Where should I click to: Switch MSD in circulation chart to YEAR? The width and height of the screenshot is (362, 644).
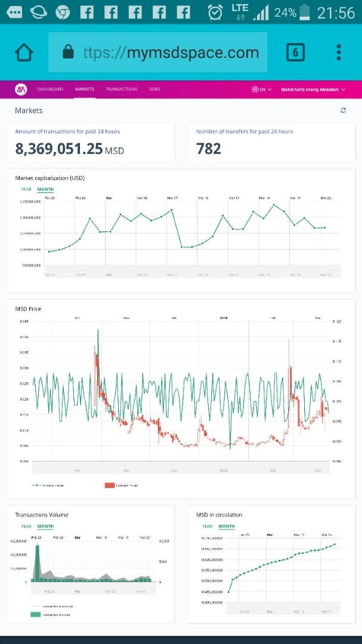coord(208,527)
